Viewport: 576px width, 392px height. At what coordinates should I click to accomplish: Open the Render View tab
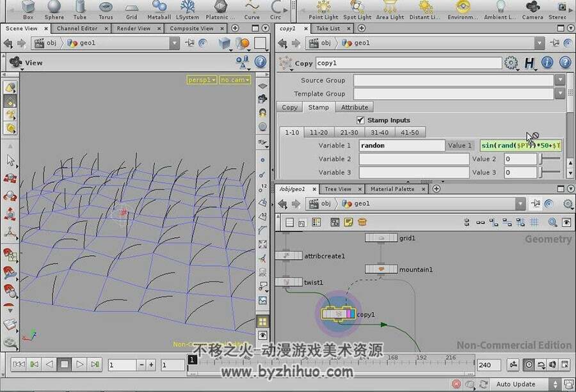click(x=134, y=28)
